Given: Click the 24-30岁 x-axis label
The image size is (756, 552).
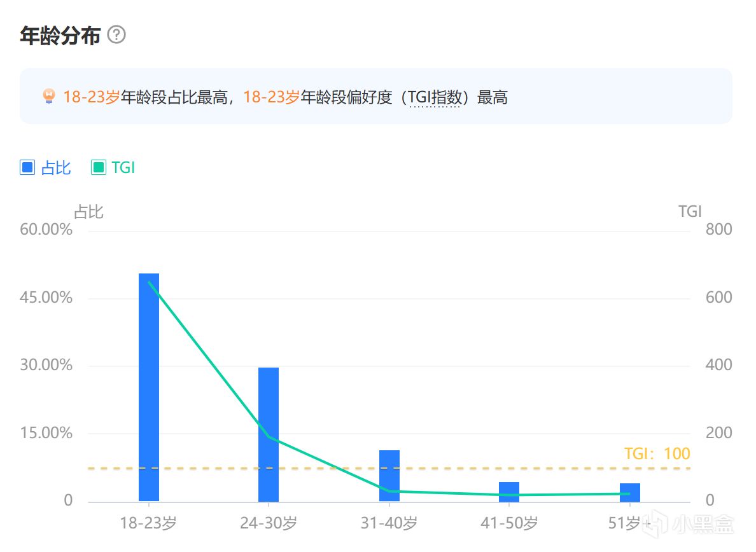Looking at the screenshot, I should [269, 523].
